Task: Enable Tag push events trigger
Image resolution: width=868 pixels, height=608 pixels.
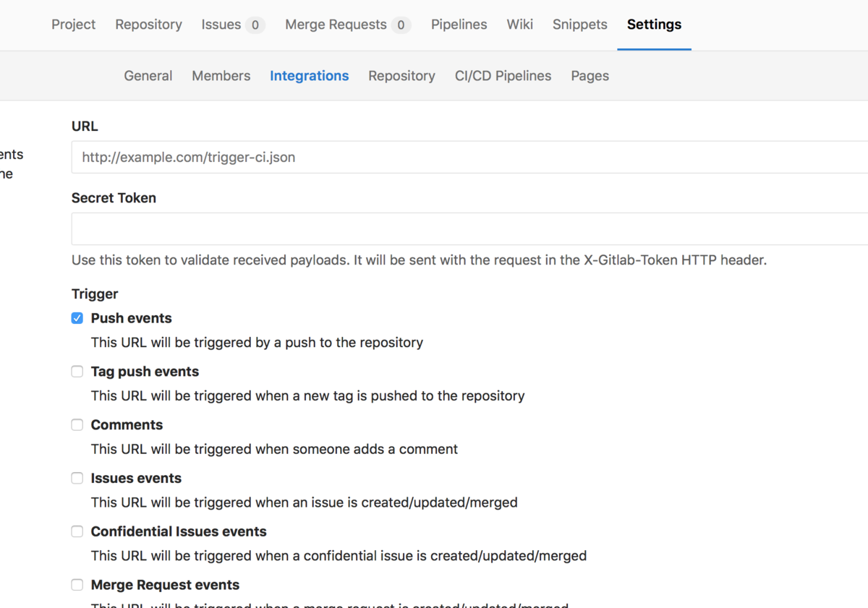Action: [x=77, y=372]
